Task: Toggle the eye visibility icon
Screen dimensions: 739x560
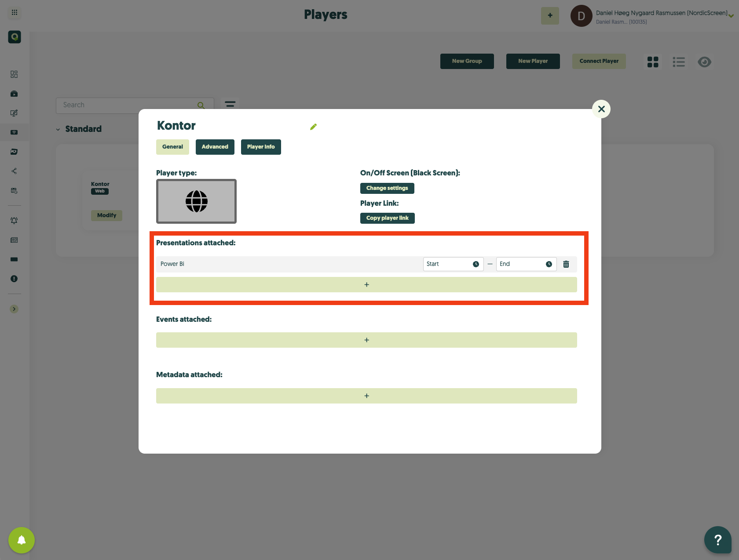Action: [x=705, y=62]
